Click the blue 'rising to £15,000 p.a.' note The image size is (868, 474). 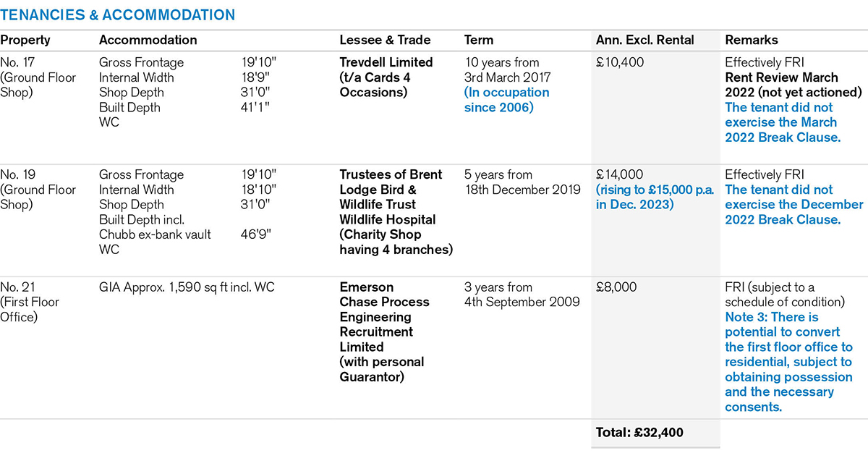coord(655,197)
